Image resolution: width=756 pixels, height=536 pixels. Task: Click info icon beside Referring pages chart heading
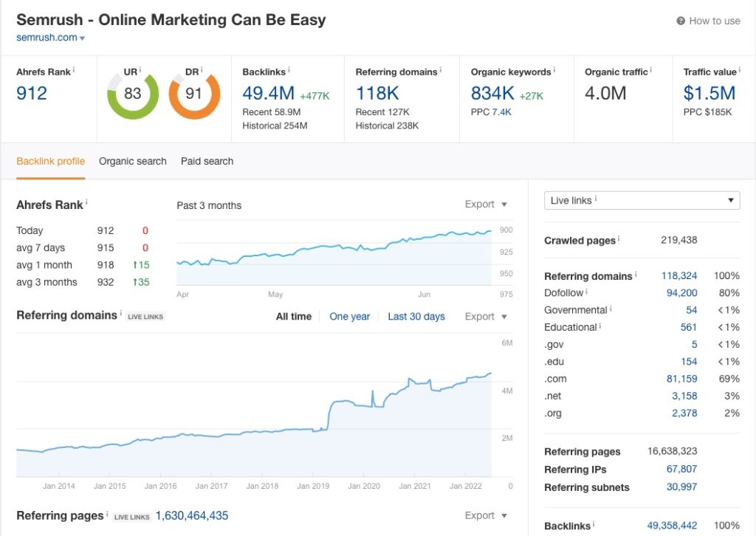(107, 514)
